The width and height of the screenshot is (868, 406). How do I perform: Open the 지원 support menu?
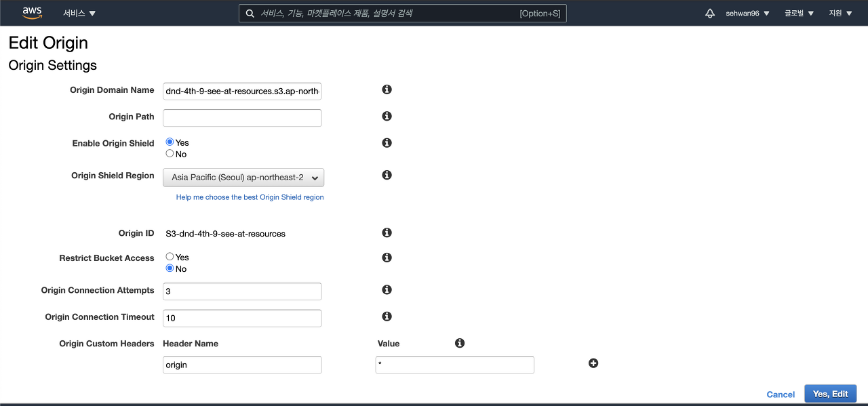coord(840,14)
